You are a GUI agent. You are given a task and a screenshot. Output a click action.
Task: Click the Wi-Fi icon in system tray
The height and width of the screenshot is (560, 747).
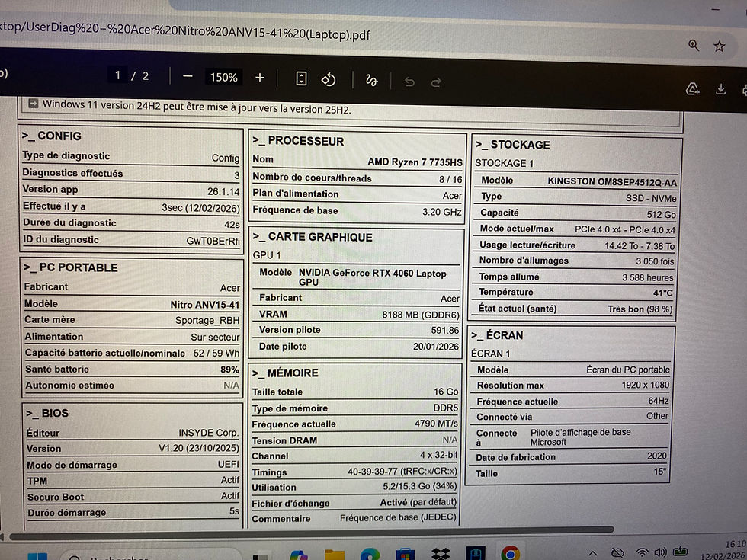[x=642, y=552]
